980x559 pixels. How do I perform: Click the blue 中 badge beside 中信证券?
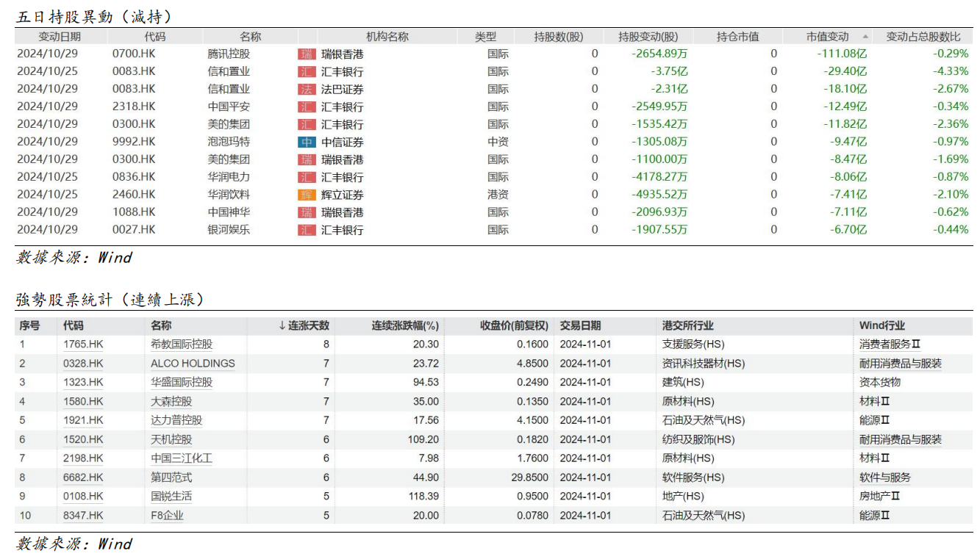pos(306,143)
